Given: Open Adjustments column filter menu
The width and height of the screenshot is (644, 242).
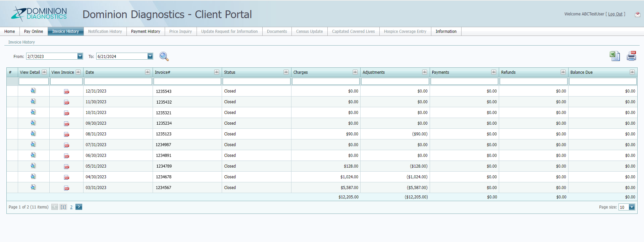Looking at the screenshot, I should (x=425, y=72).
